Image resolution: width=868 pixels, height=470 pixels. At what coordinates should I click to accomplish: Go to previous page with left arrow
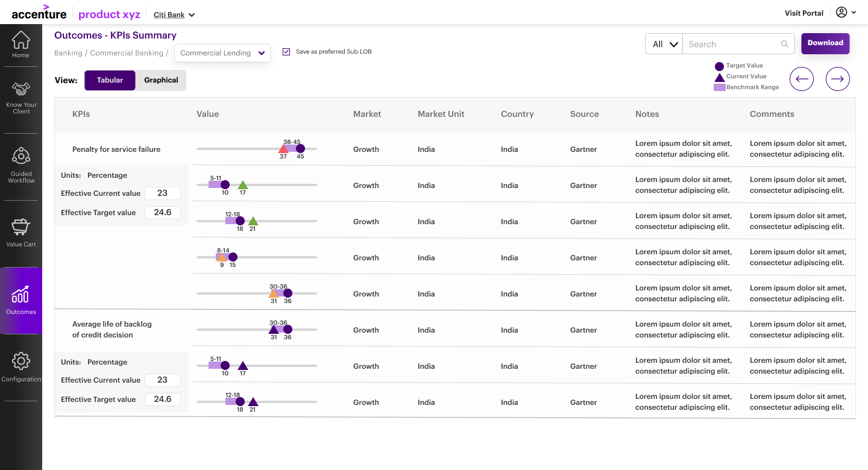coord(802,79)
